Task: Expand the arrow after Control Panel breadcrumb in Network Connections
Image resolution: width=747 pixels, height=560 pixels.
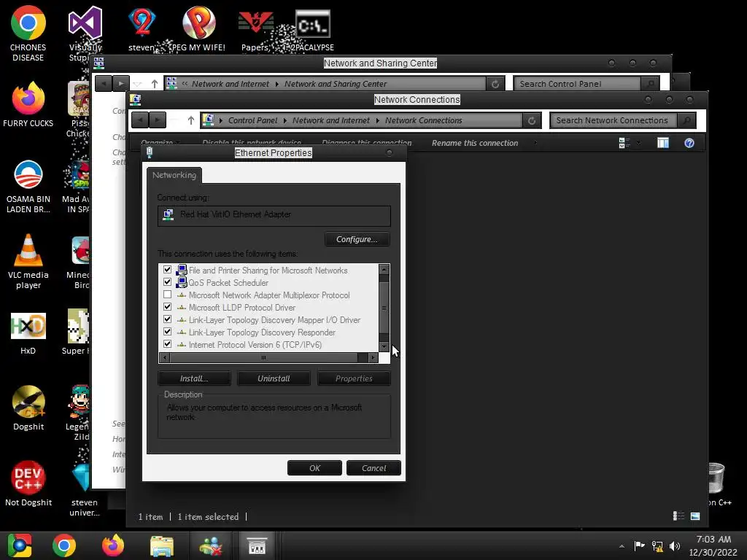Action: tap(285, 120)
